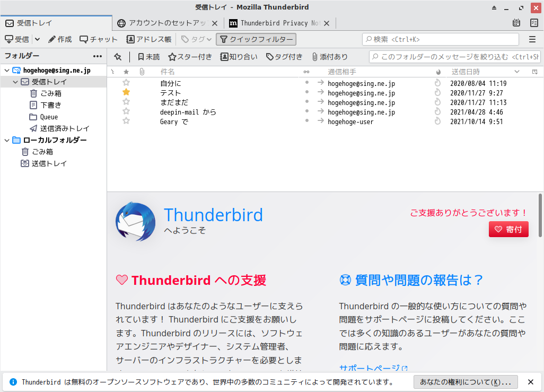Viewport: 544px width, 392px height.
Task: Open the アドレス帳 address book
Action: tap(149, 40)
